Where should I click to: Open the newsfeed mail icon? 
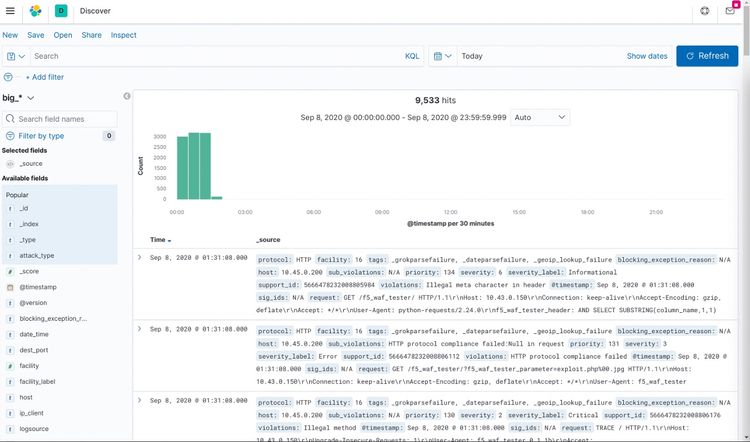pos(729,11)
